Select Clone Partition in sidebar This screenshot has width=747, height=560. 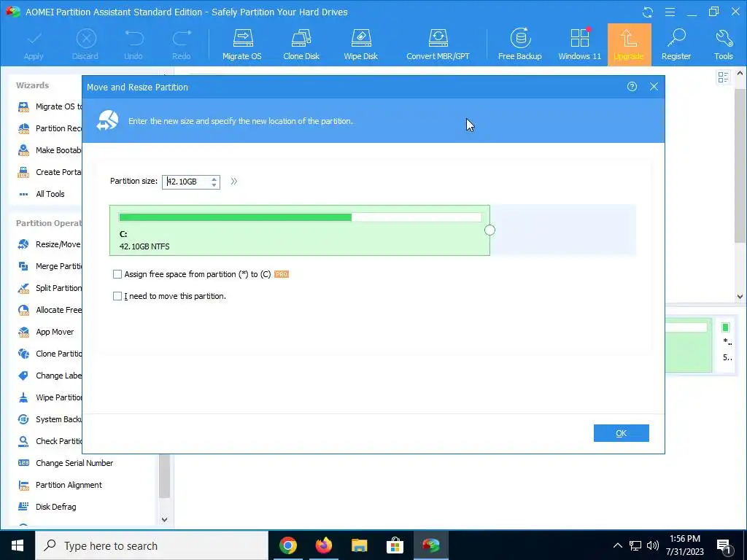(x=49, y=354)
